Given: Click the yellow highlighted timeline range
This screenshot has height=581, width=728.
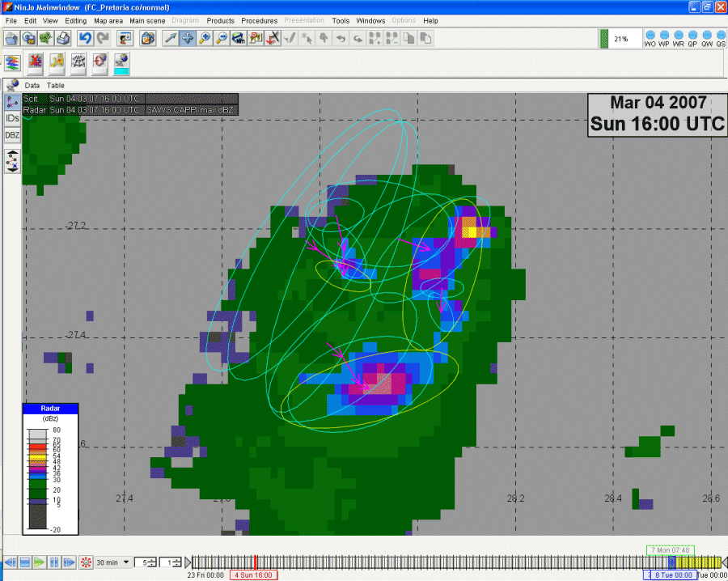Looking at the screenshot, I should tap(698, 562).
